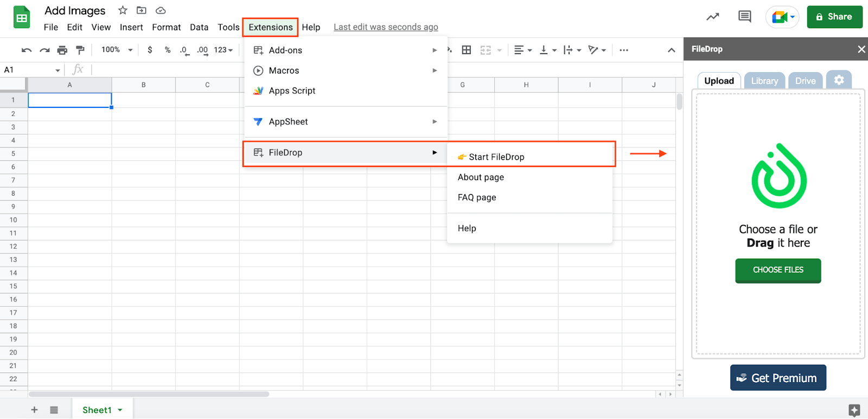The image size is (868, 419).
Task: Open the last edit history link
Action: 386,27
